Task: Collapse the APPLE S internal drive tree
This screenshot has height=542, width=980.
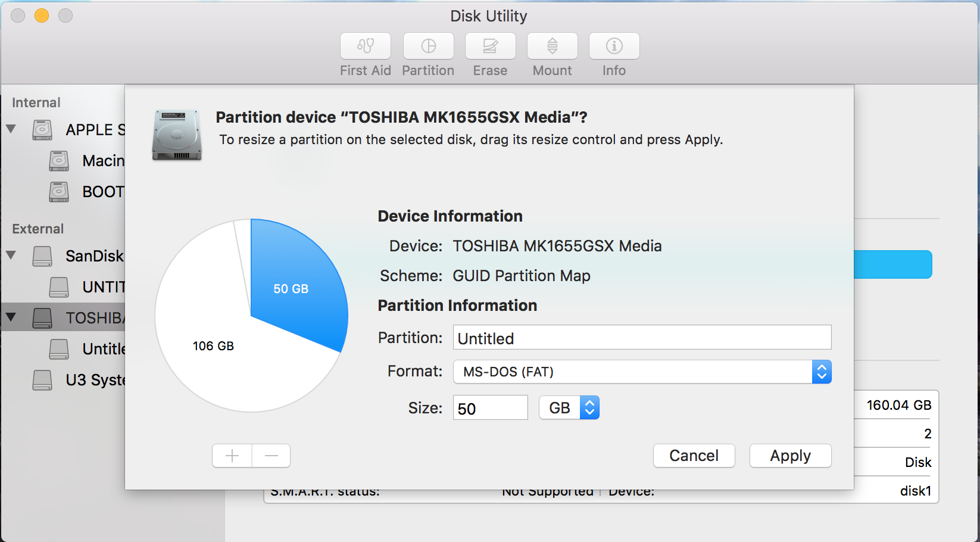Action: click(x=11, y=129)
